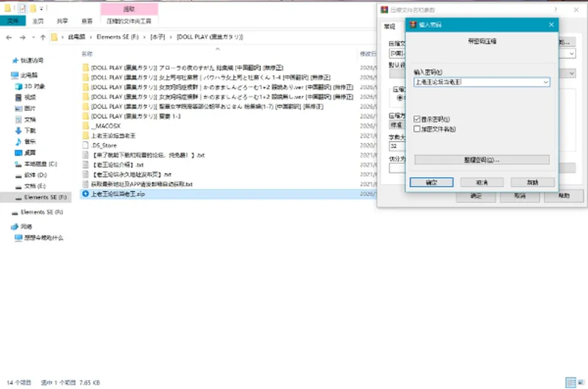Open the 压缩的文件夹工具 ribbon tab
Screen dimensions: 588x389
[129, 21]
